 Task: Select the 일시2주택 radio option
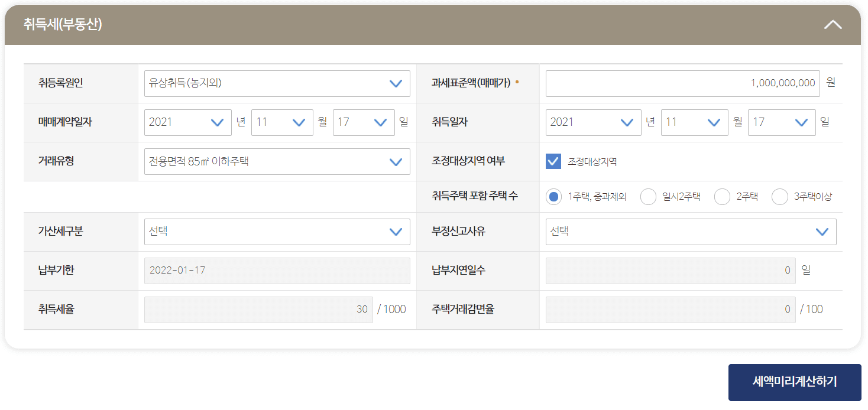pos(648,196)
